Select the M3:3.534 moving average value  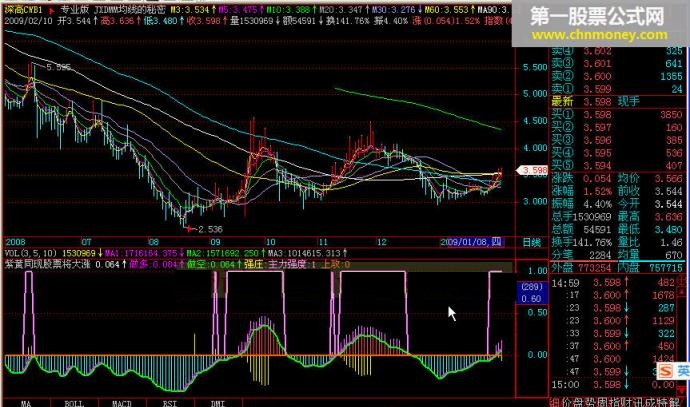click(190, 10)
